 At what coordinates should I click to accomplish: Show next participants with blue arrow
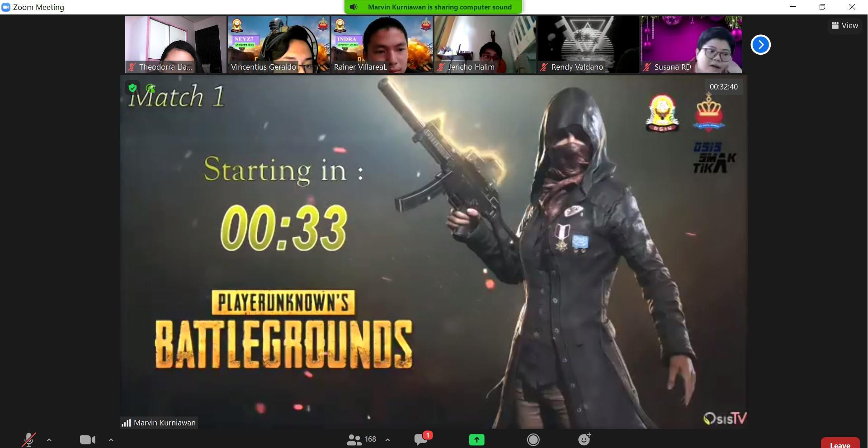click(760, 45)
